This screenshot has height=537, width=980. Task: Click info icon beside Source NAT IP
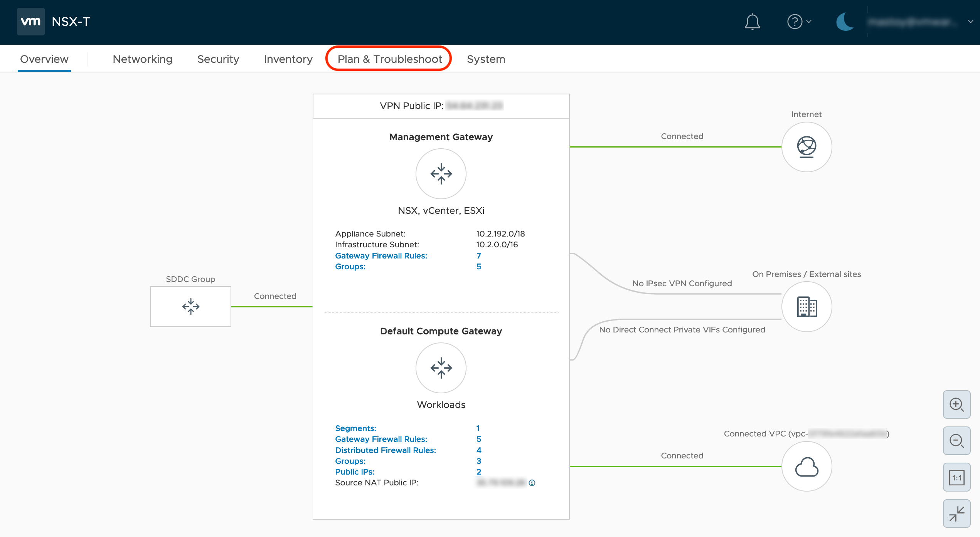click(x=532, y=483)
